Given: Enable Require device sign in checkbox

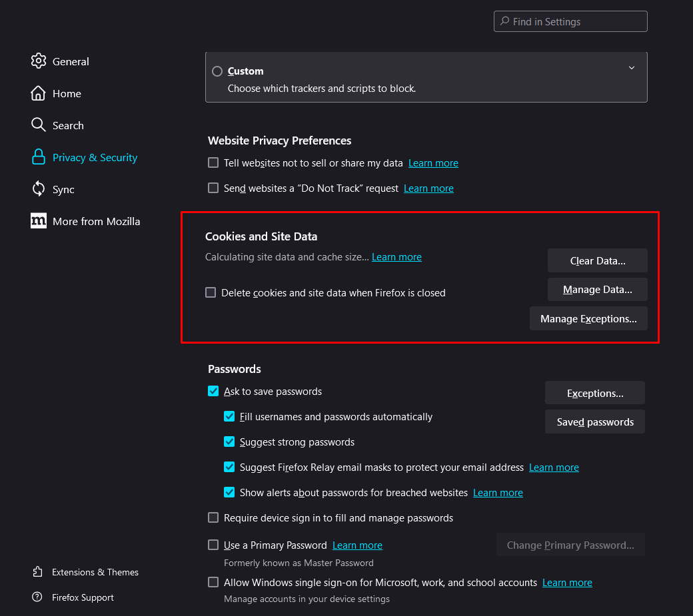Looking at the screenshot, I should coord(213,517).
